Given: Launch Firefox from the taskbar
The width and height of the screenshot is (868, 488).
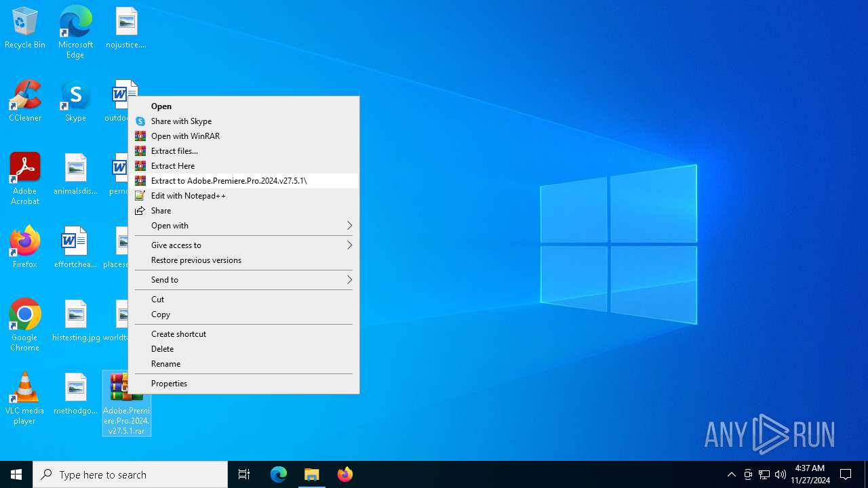Looking at the screenshot, I should point(345,474).
